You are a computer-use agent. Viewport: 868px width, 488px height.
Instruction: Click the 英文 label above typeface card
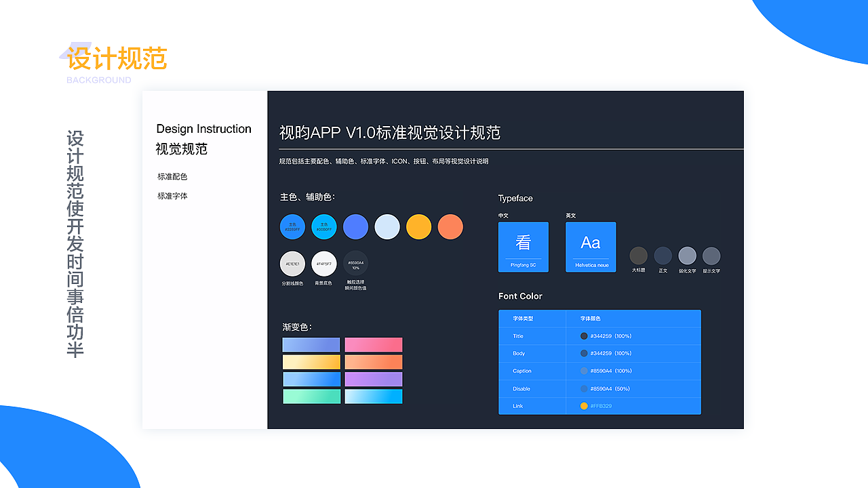pyautogui.click(x=571, y=216)
